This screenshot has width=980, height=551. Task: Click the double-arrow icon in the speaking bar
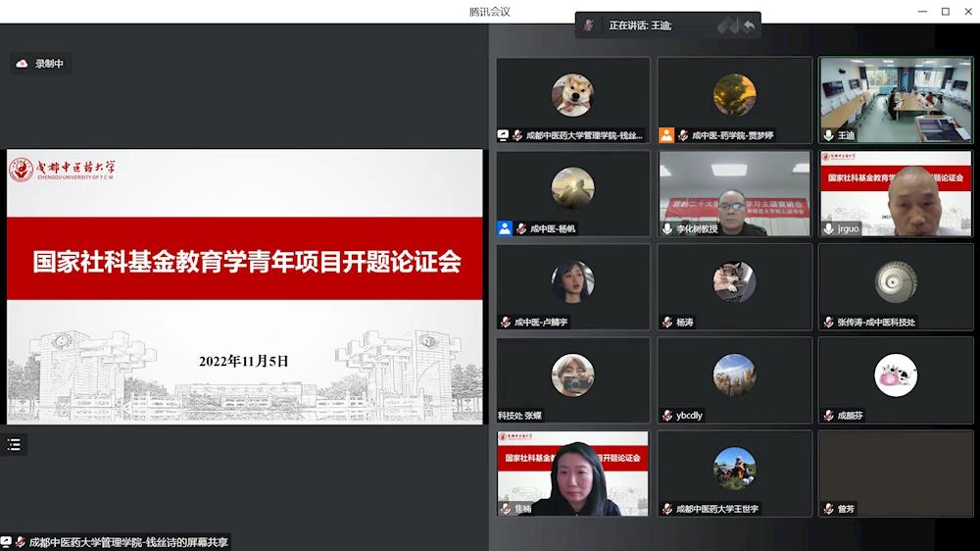[x=728, y=25]
